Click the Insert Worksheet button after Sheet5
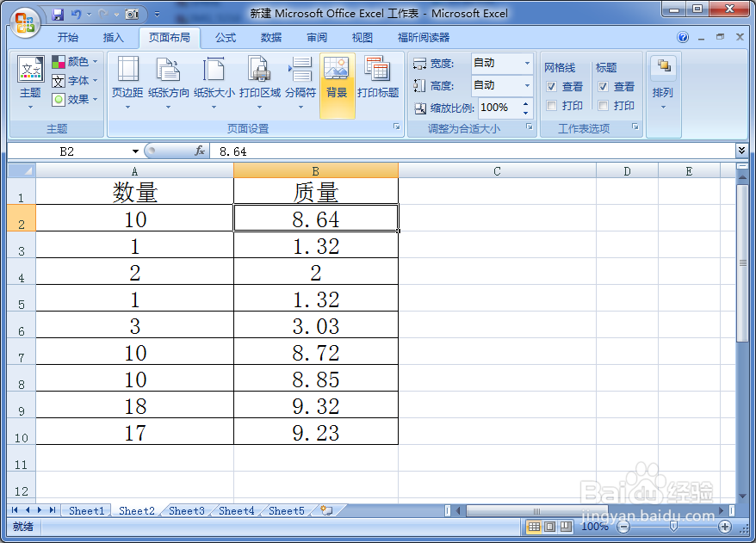This screenshot has width=756, height=543. tap(325, 510)
